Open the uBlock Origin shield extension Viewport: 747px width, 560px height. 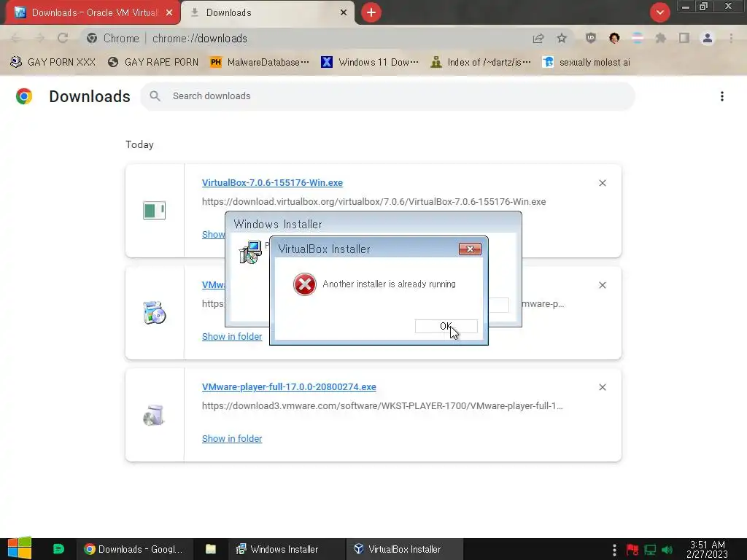coord(591,38)
